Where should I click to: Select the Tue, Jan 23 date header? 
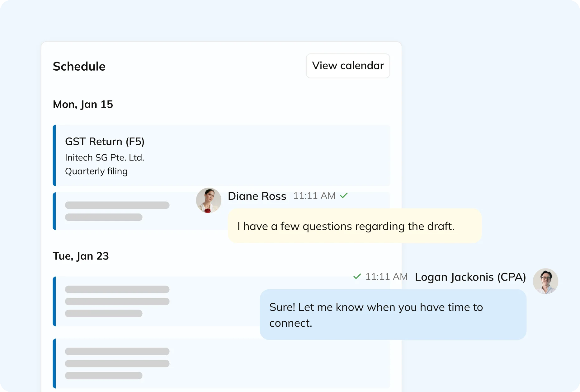(x=81, y=256)
